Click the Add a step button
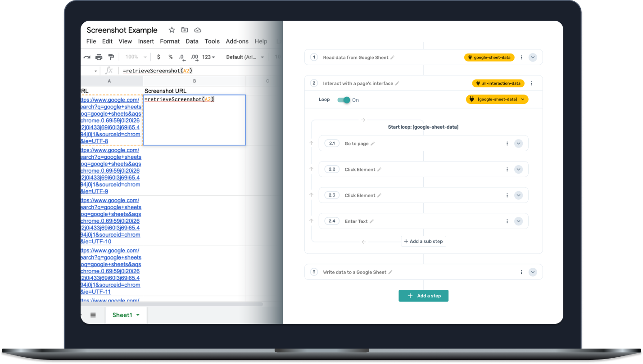This screenshot has width=643, height=364. [423, 296]
